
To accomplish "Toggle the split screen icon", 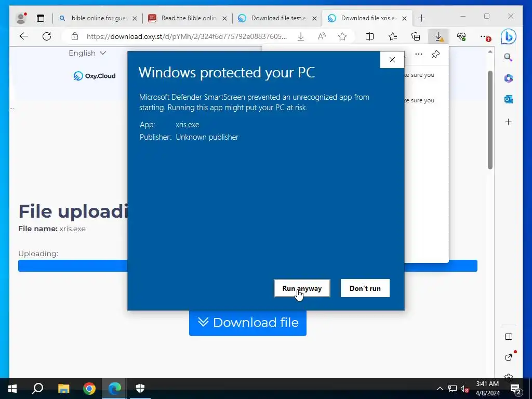I will [369, 36].
